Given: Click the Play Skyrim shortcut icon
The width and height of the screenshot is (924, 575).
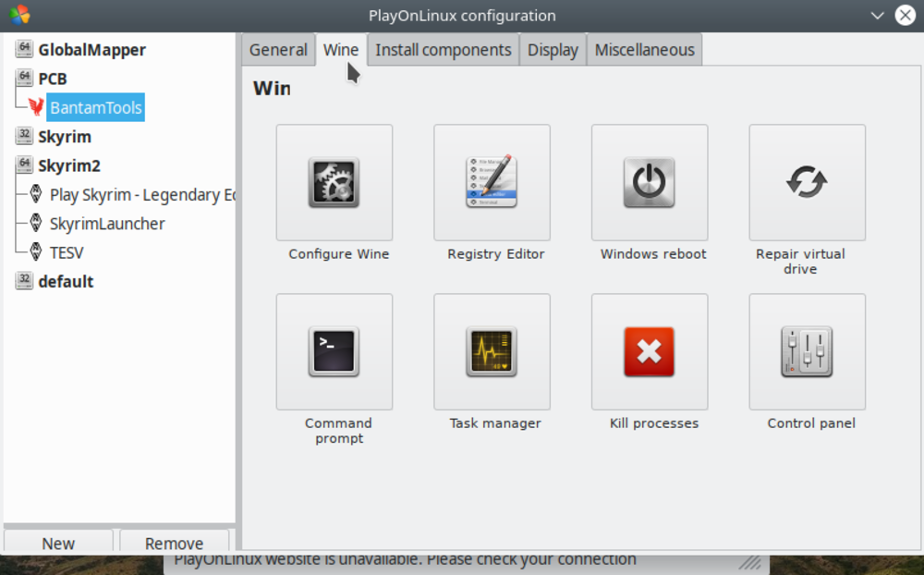Looking at the screenshot, I should (x=36, y=194).
